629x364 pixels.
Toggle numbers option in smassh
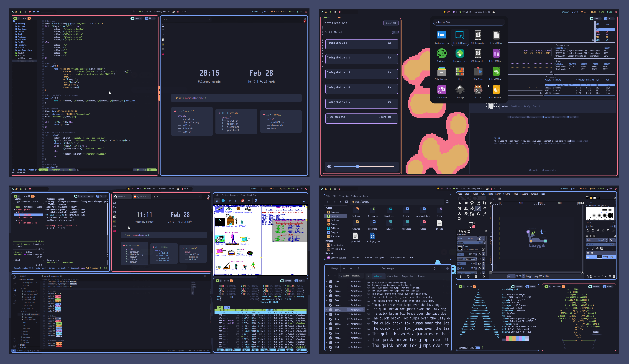click(x=532, y=117)
